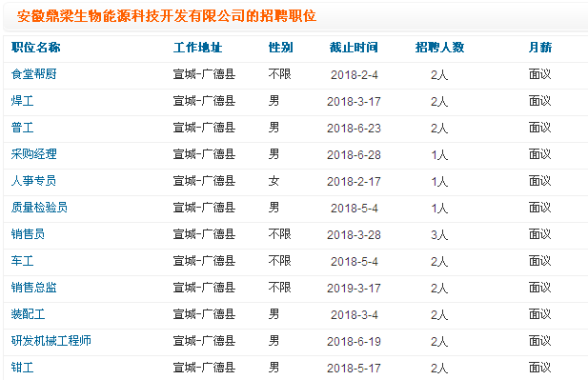Select the date 2018-5-17
Screen dimensions: 588x380
[x=354, y=368]
